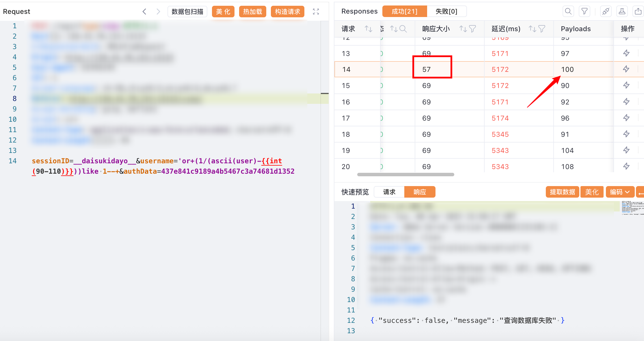The width and height of the screenshot is (644, 341).
Task: Filter the 延迟(ms) column
Action: click(542, 29)
